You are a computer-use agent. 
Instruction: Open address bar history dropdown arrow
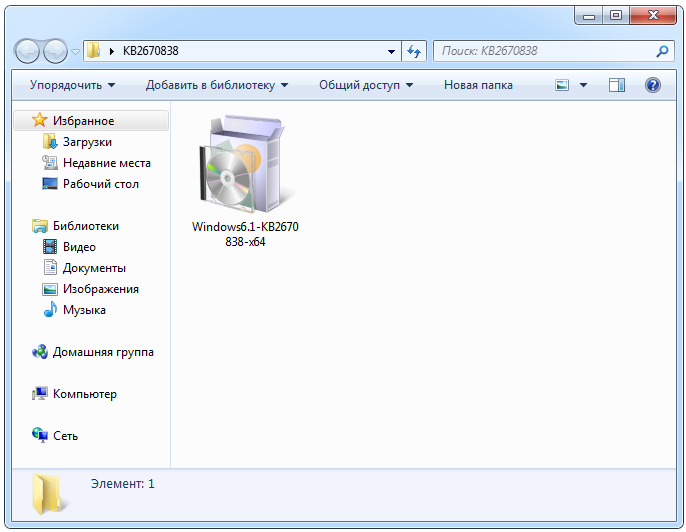point(391,52)
